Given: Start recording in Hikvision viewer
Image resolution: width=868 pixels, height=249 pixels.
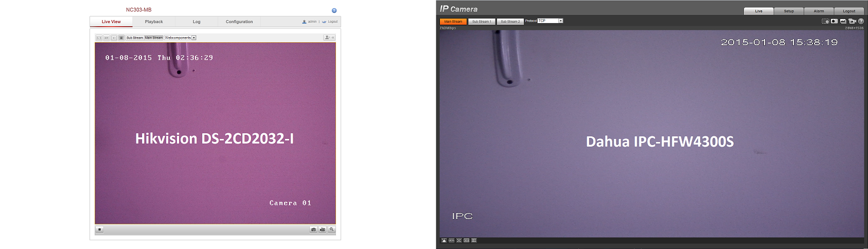Looking at the screenshot, I should click(x=323, y=229).
